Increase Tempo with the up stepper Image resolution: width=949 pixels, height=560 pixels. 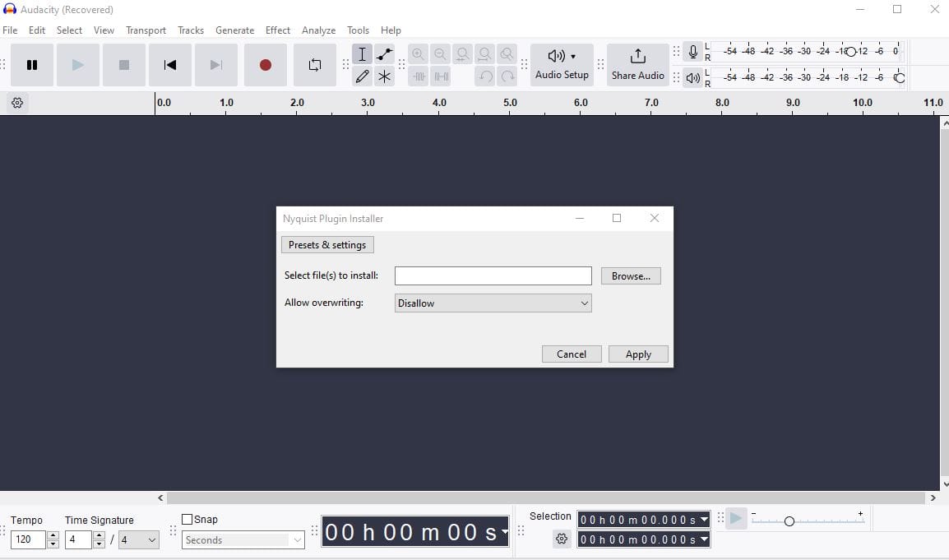click(53, 535)
